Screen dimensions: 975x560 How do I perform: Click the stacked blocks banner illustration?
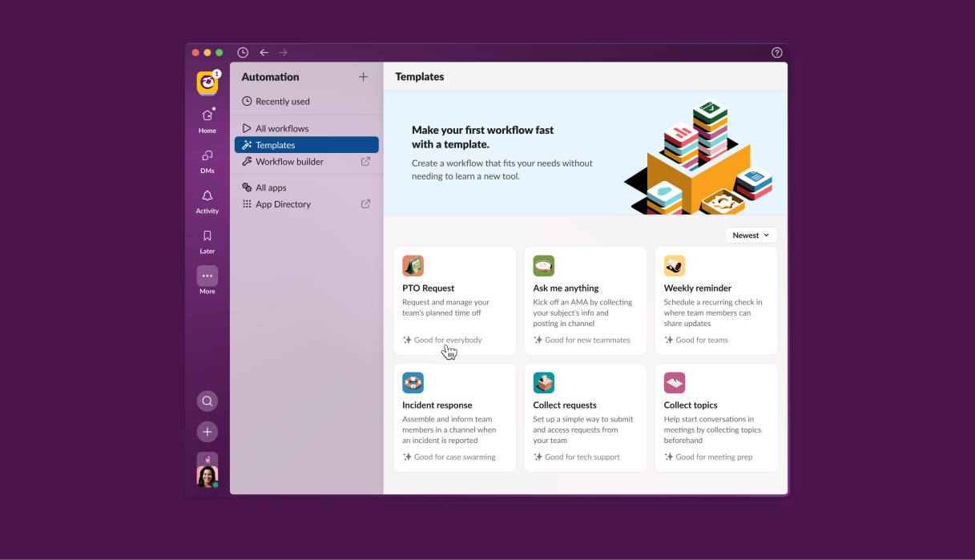pyautogui.click(x=699, y=157)
